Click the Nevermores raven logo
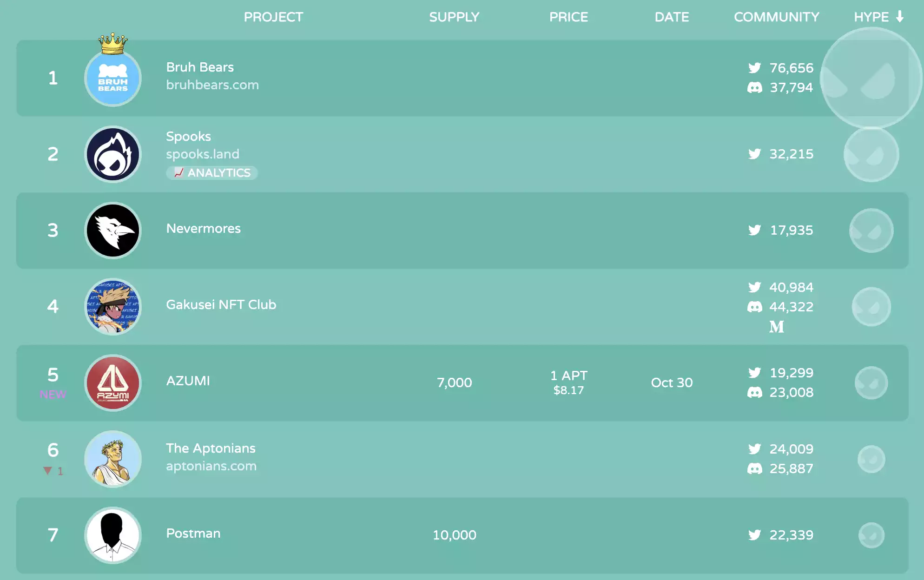 point(113,231)
